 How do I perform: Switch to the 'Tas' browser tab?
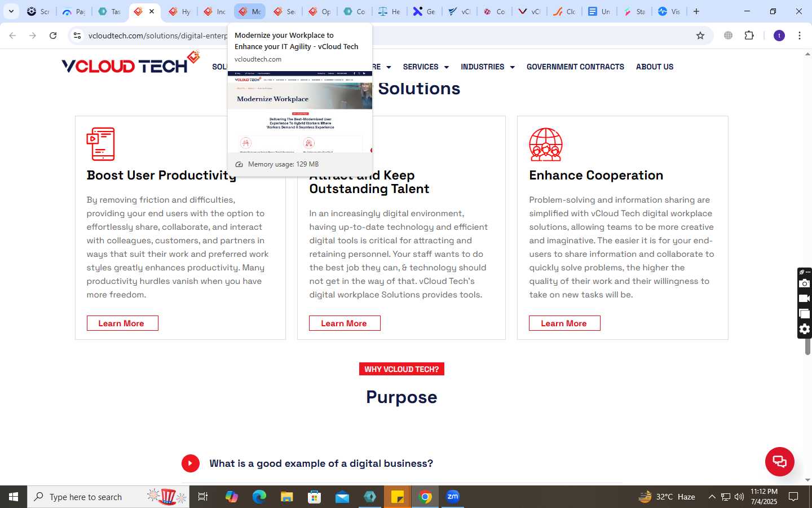tap(109, 11)
